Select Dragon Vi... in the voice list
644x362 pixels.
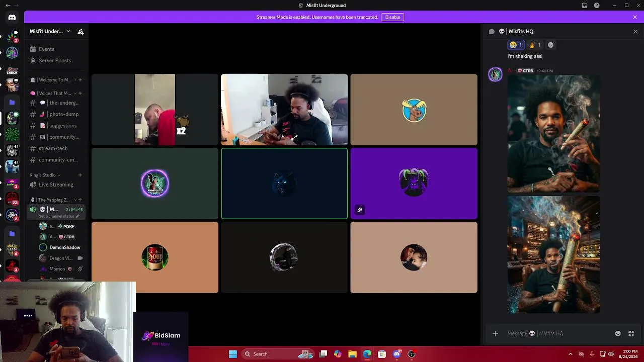pyautogui.click(x=60, y=258)
